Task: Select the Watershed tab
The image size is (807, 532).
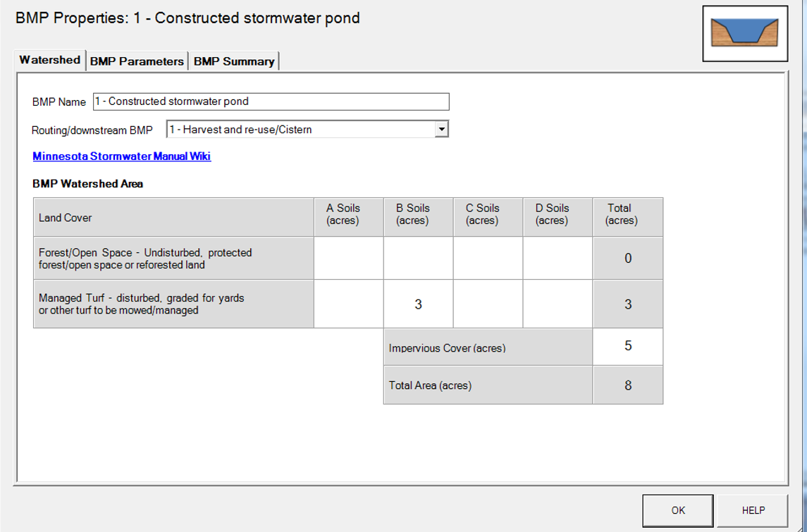Action: pyautogui.click(x=49, y=60)
